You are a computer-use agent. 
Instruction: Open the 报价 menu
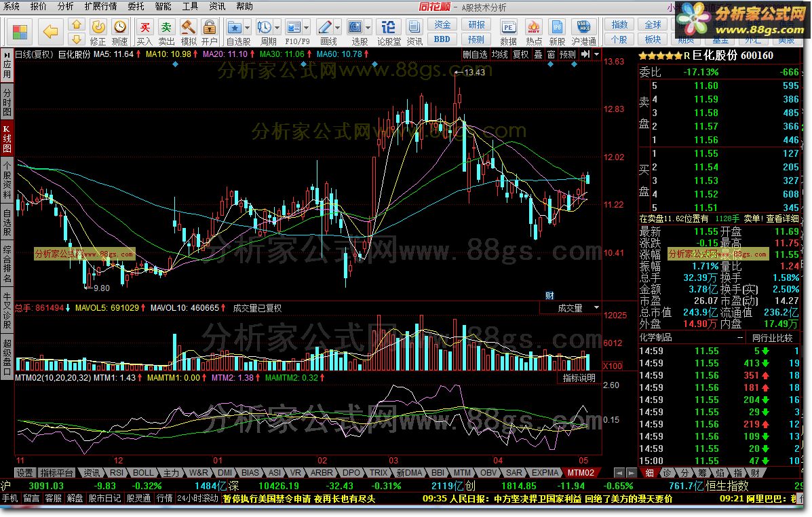[38, 6]
